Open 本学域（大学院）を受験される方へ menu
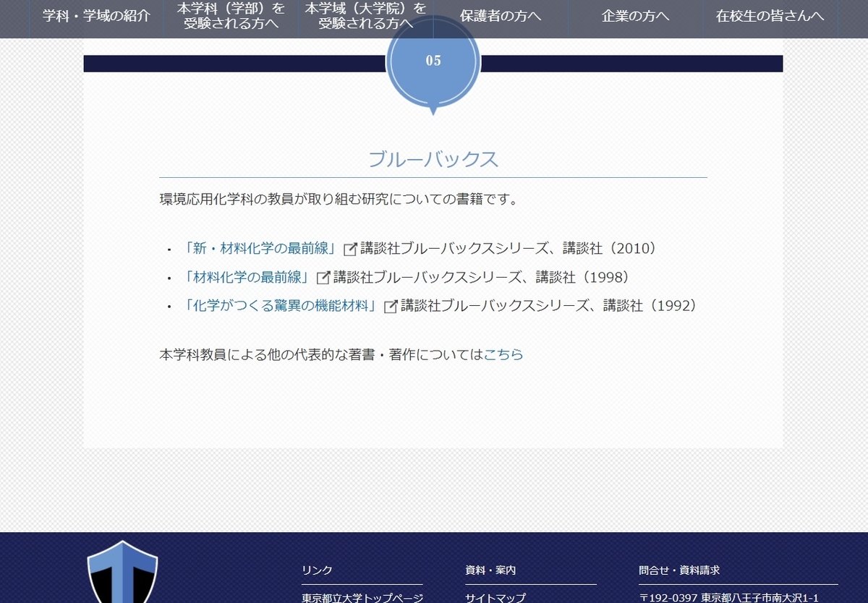 pyautogui.click(x=365, y=16)
